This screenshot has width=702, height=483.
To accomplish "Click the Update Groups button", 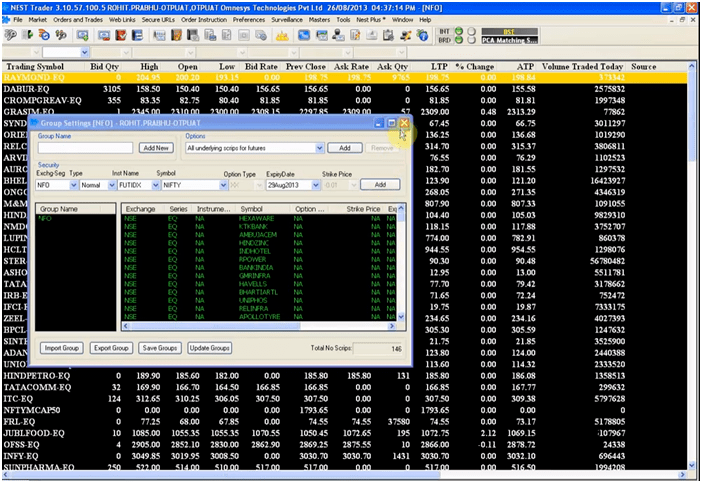I will tap(210, 348).
